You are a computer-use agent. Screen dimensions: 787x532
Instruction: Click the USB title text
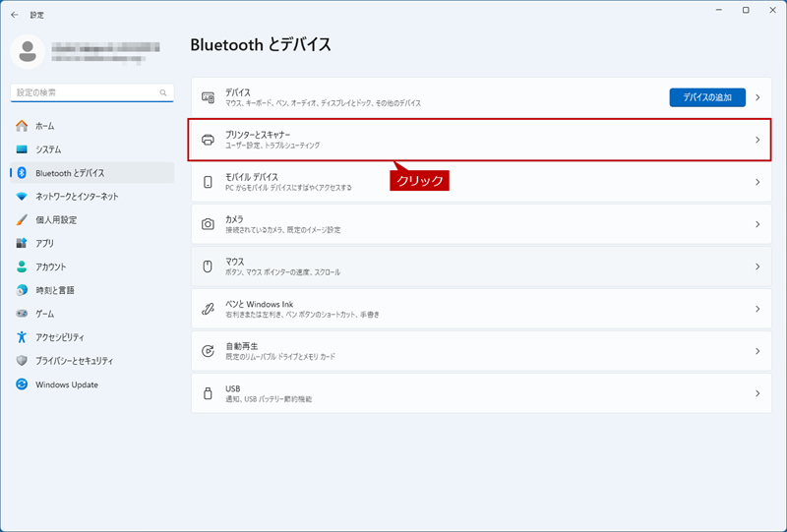coord(233,389)
